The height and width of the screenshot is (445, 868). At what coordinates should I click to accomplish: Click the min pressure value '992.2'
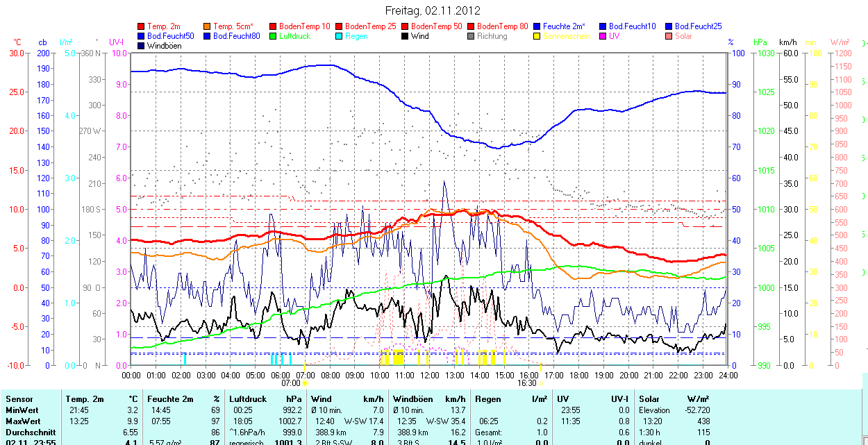coord(292,410)
